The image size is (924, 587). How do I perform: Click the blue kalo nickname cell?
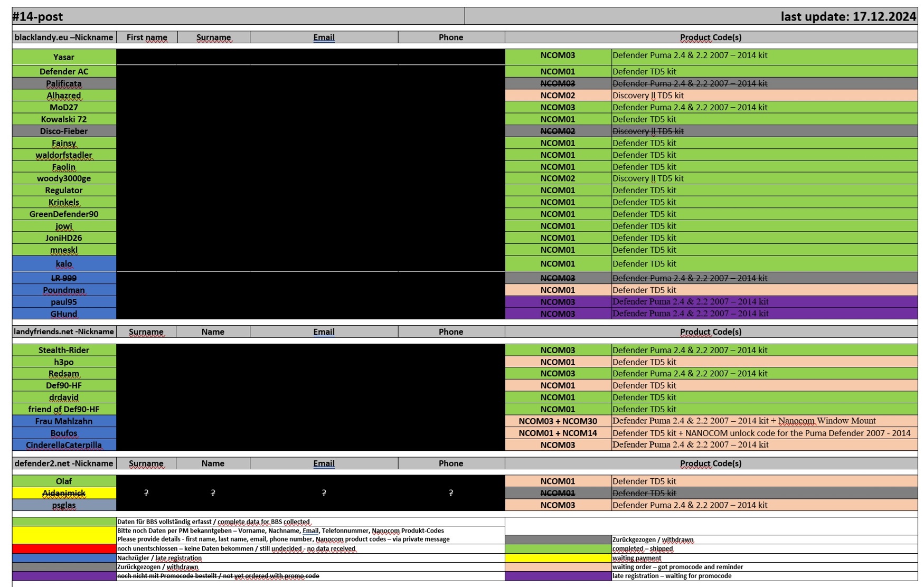(x=64, y=264)
